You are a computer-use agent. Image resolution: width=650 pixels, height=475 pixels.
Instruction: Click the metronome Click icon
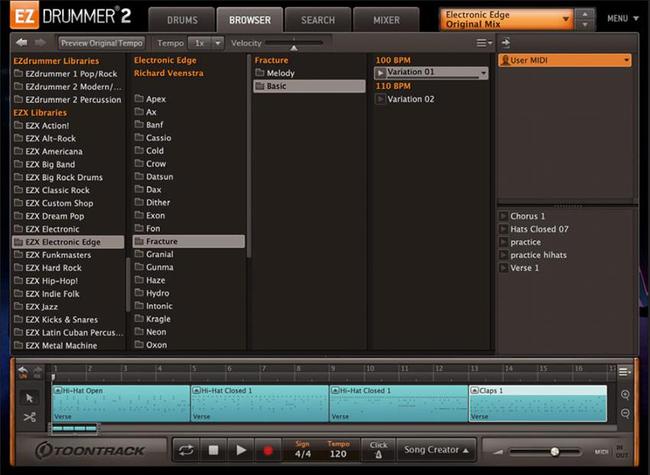click(x=378, y=450)
